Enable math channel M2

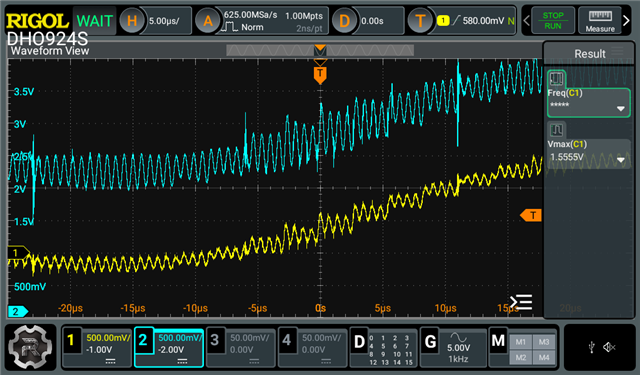point(520,357)
